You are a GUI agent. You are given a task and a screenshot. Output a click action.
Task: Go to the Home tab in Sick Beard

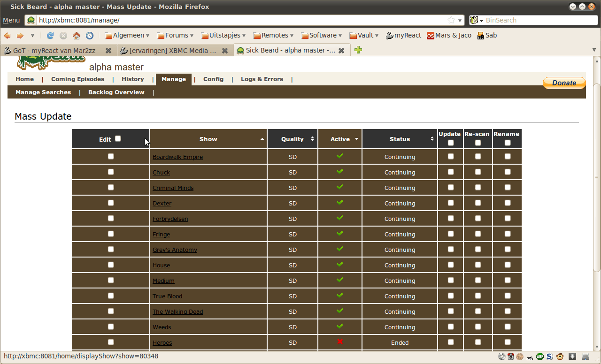(x=24, y=79)
